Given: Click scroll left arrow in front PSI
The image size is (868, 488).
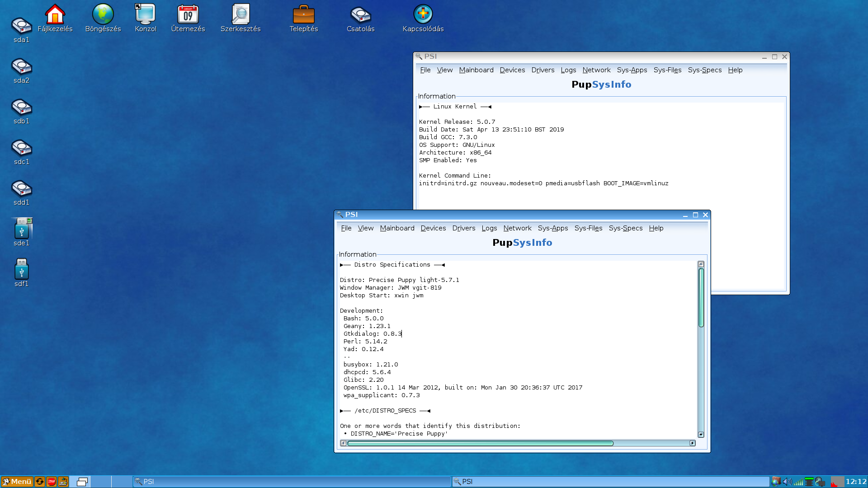Looking at the screenshot, I should pos(343,443).
